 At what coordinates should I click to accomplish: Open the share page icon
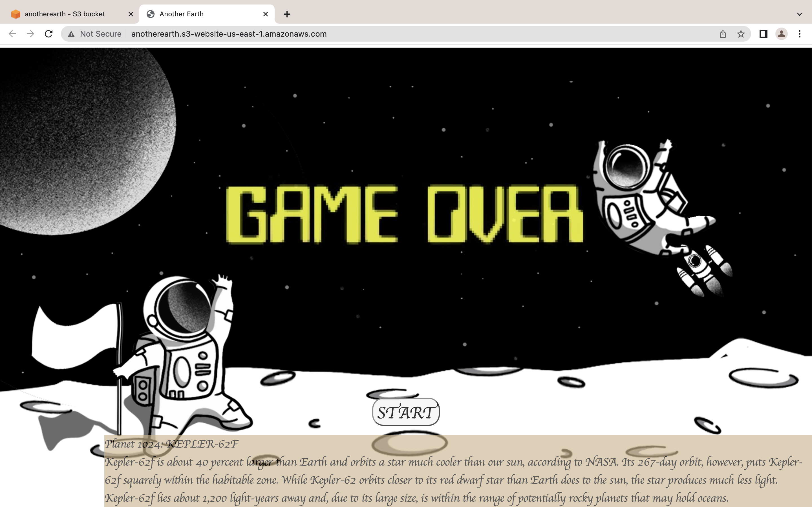coord(723,34)
